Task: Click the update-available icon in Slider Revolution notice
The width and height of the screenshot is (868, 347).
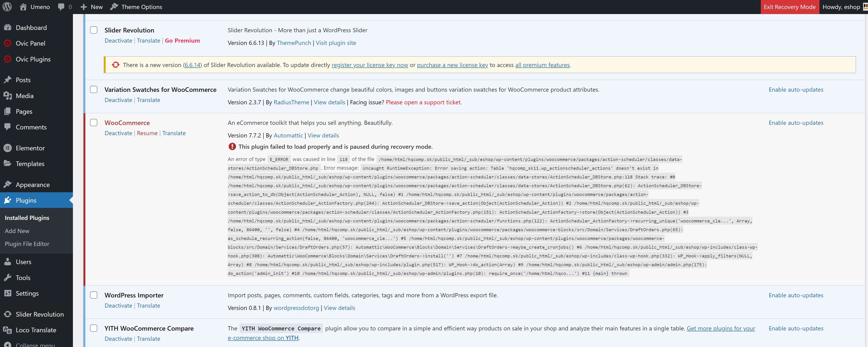Action: (115, 65)
